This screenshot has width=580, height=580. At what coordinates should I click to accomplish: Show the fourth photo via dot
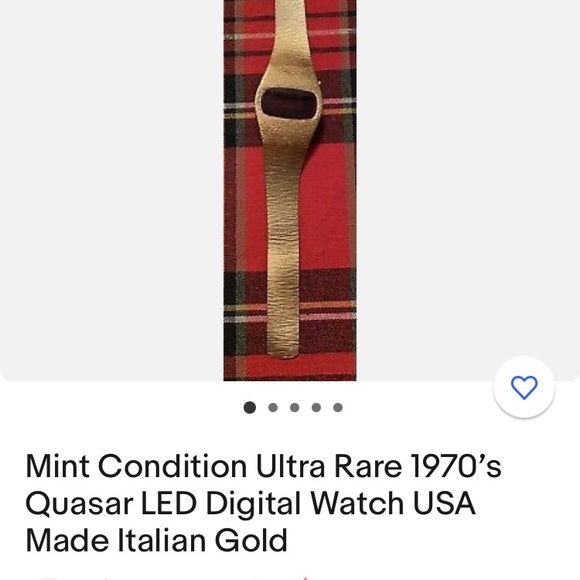316,407
